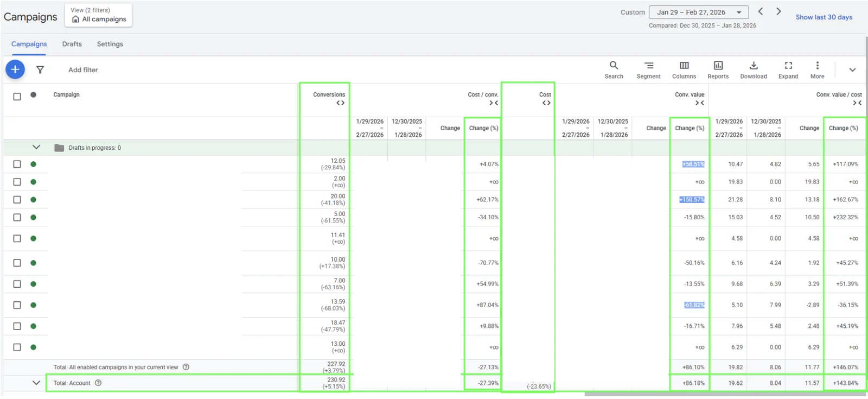Click the -61.82% conv. value change cell
The image size is (868, 399).
pos(694,305)
